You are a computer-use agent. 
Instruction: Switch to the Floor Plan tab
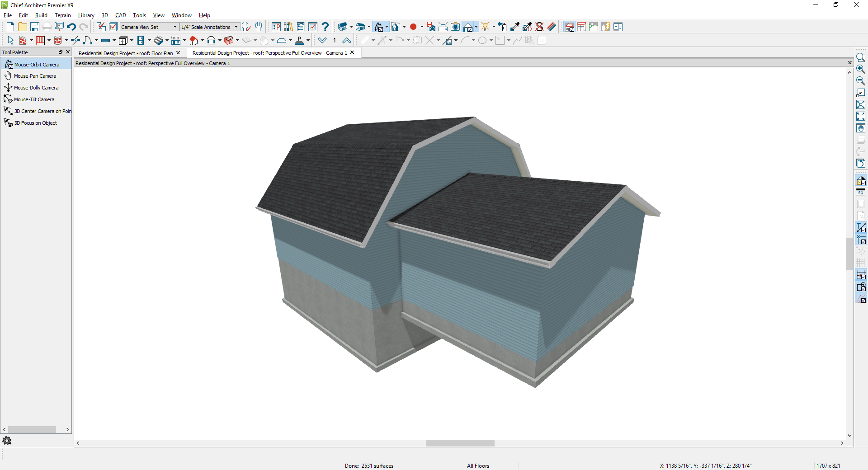127,53
